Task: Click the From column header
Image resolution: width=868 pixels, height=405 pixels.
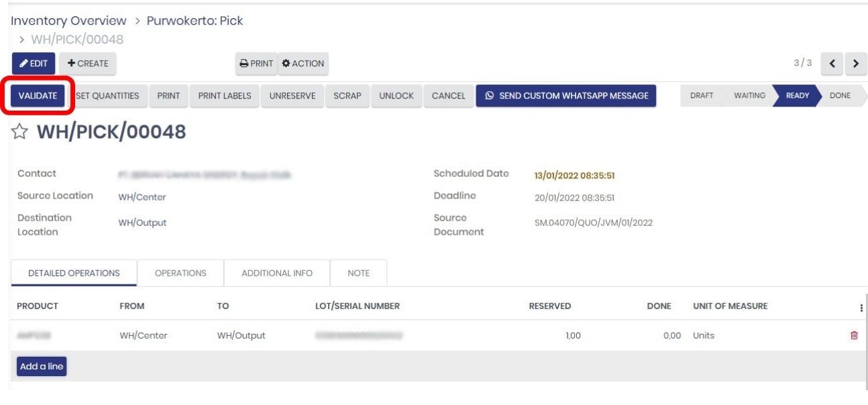Action: click(x=132, y=306)
